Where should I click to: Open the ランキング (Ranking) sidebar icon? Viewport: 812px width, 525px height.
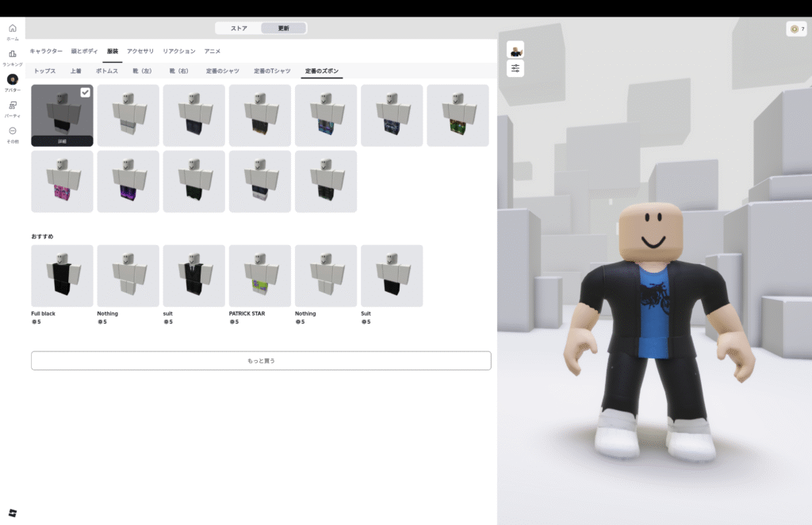13,56
